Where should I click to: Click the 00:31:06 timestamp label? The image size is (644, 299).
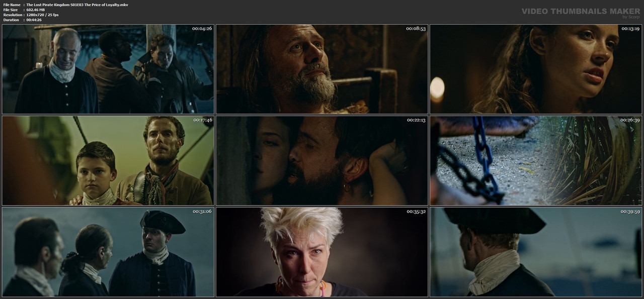click(x=202, y=212)
